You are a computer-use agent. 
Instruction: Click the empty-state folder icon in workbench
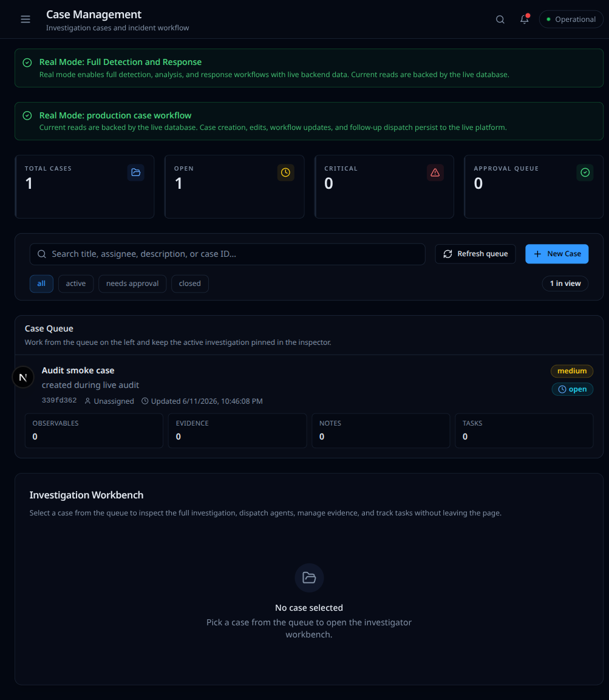(x=309, y=578)
